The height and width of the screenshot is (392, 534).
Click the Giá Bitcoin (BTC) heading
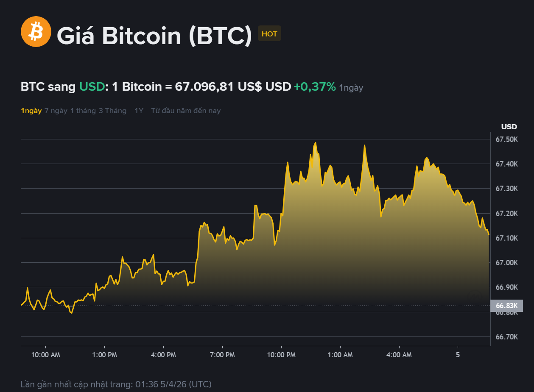(155, 36)
